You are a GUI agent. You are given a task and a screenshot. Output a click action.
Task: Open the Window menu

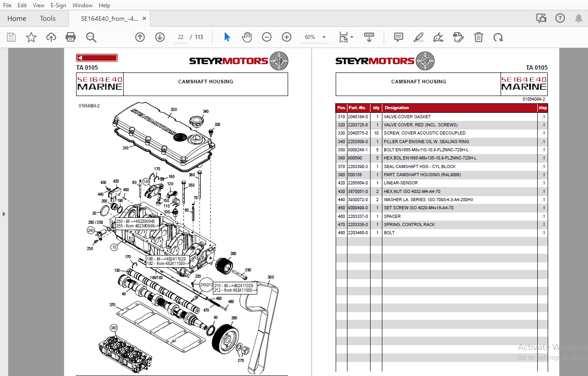tap(82, 5)
